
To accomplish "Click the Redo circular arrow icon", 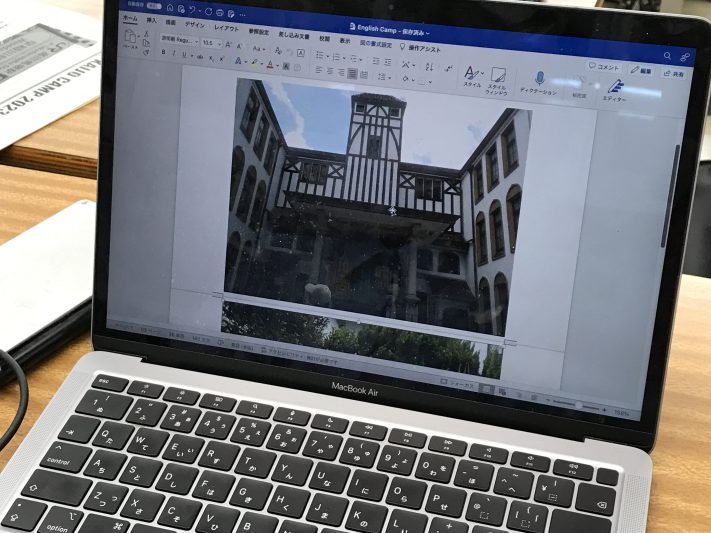I will (208, 11).
